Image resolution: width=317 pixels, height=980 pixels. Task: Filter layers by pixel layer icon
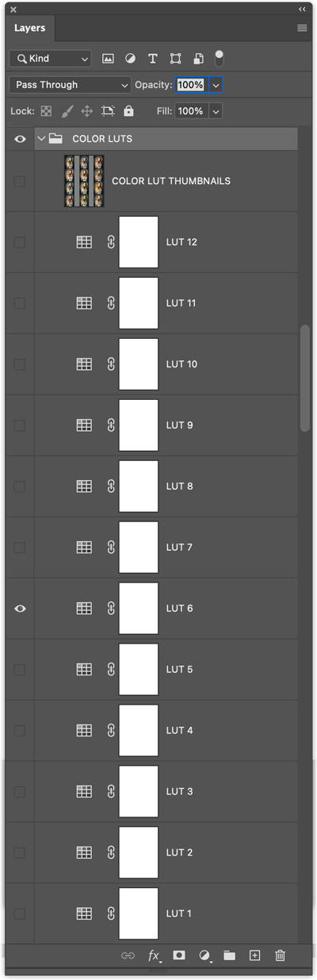click(x=109, y=59)
